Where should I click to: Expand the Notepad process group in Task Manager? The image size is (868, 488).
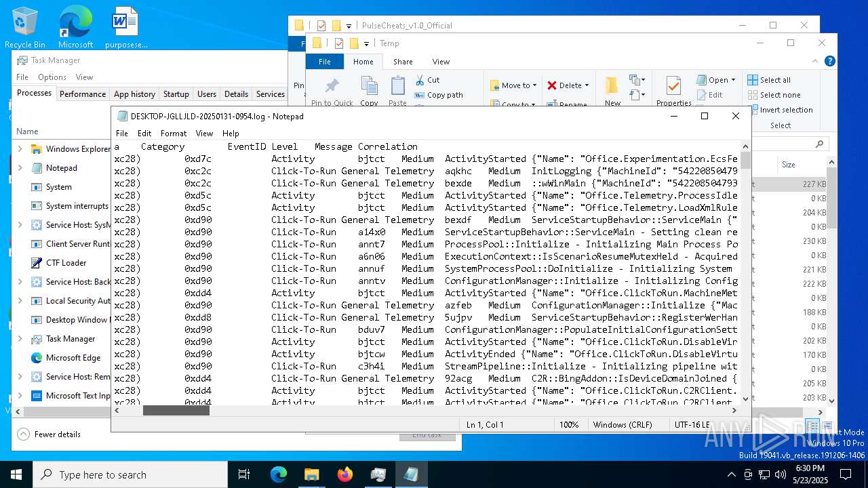20,168
